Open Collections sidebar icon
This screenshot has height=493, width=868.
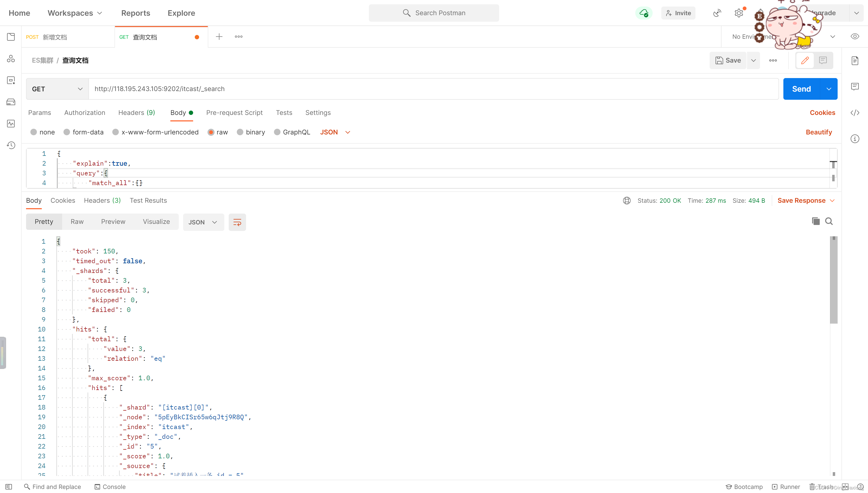click(x=11, y=37)
